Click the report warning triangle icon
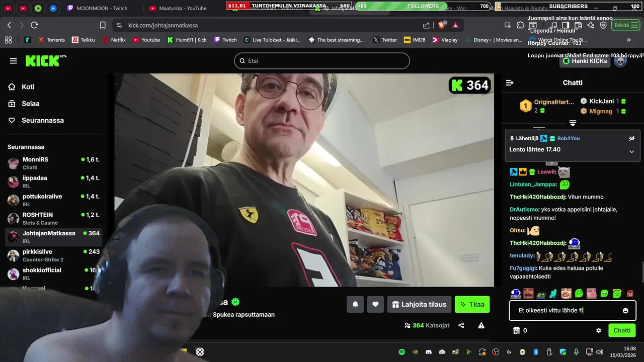Image resolution: width=644 pixels, height=362 pixels. point(481,325)
